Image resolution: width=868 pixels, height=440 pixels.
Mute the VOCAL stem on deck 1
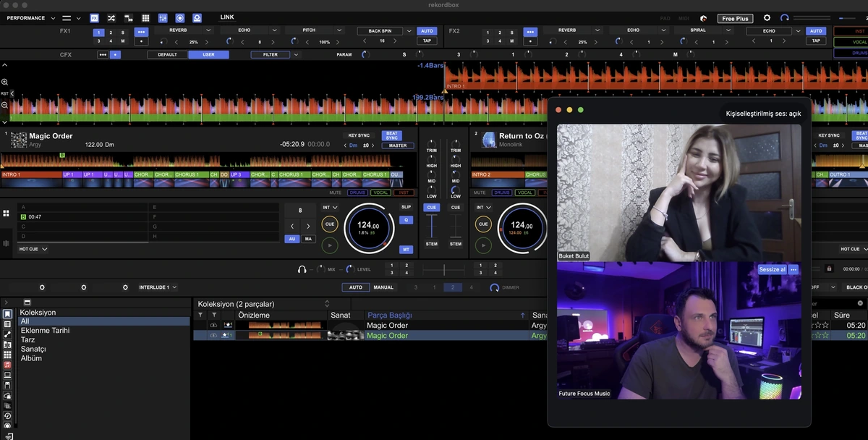click(x=380, y=192)
